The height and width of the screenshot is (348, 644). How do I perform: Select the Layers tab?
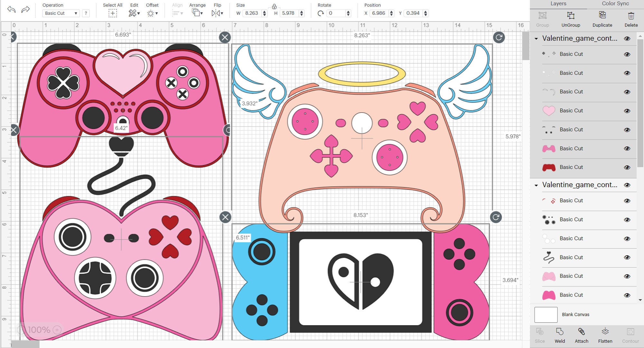coord(558,4)
